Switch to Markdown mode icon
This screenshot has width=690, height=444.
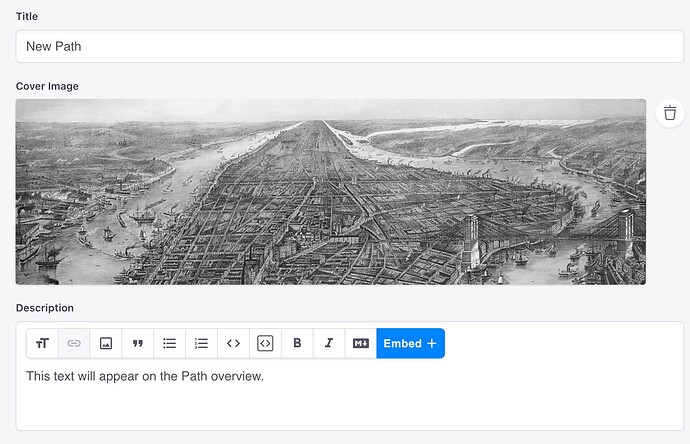coord(361,343)
